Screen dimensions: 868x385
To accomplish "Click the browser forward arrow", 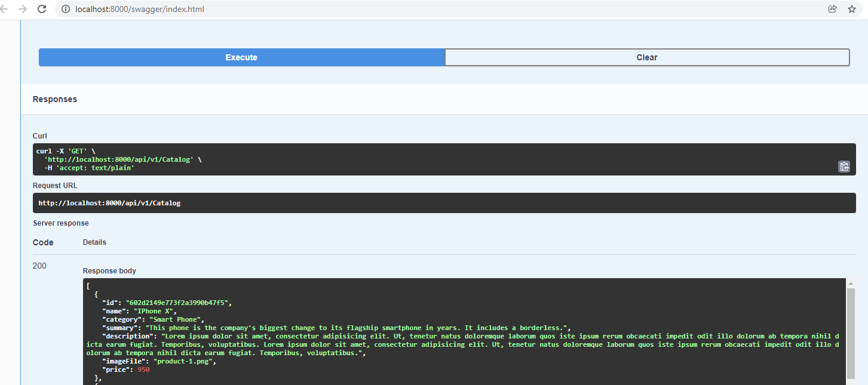I will pos(23,9).
